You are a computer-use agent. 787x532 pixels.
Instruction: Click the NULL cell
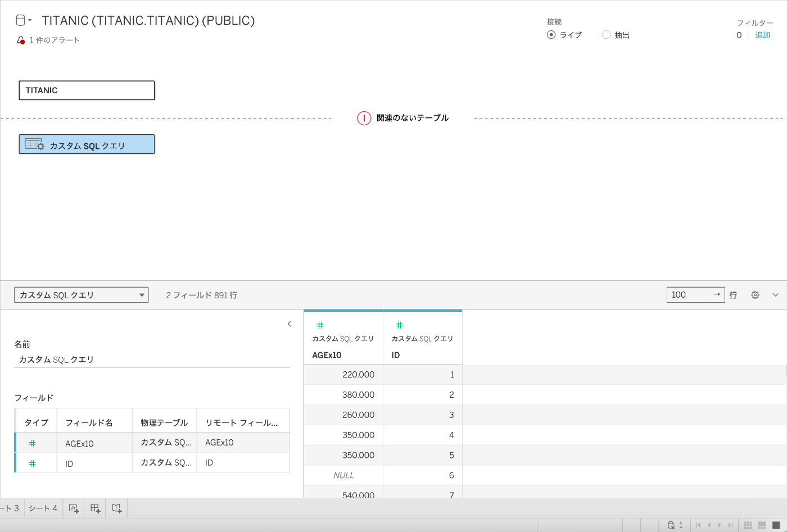point(343,475)
